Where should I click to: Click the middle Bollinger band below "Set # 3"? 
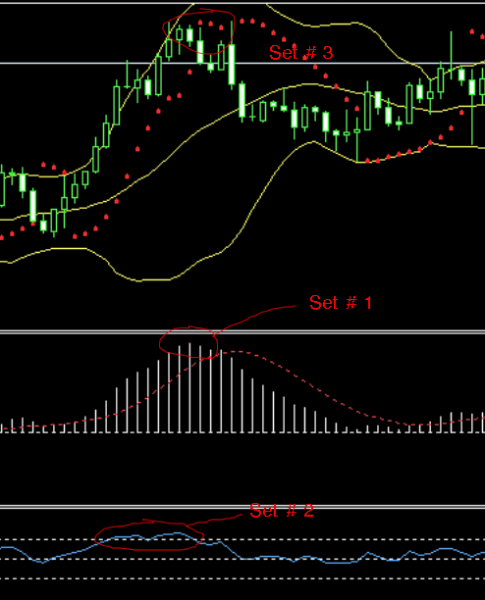[x=302, y=85]
